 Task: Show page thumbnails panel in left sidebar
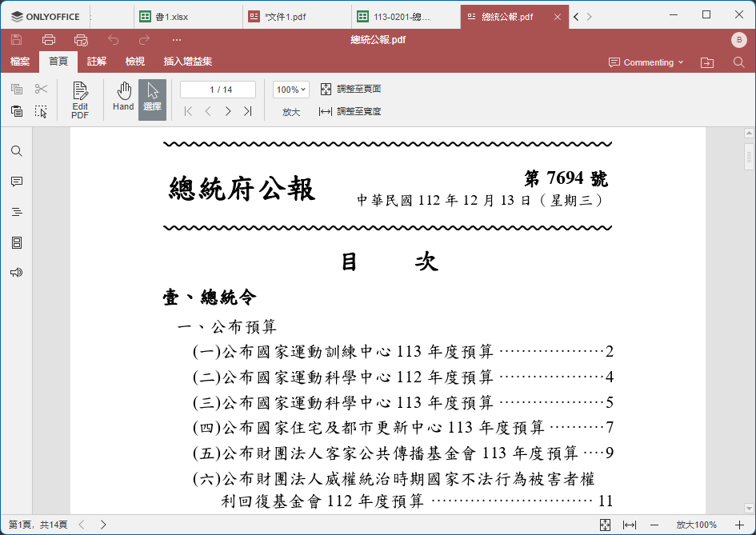(x=16, y=242)
